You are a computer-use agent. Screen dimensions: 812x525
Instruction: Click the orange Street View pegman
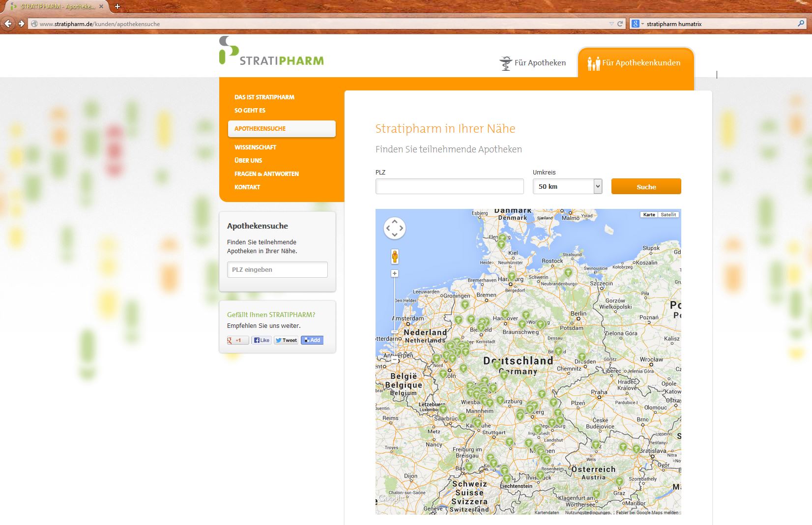pos(395,257)
